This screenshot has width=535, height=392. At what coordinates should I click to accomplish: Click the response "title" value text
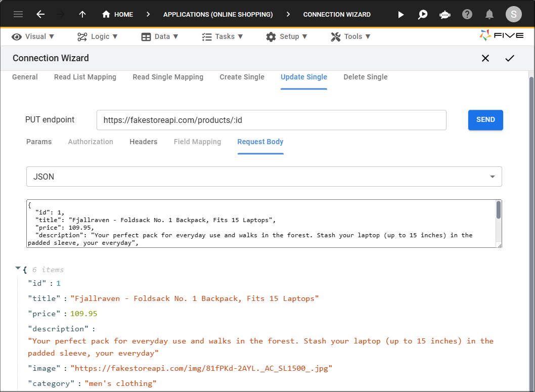pos(195,299)
